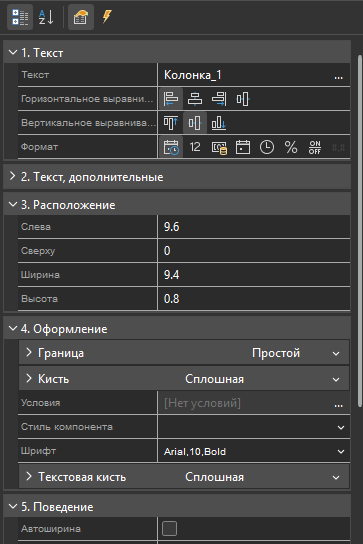Edit the Высота value 0.8
363x544 pixels.
(254, 299)
